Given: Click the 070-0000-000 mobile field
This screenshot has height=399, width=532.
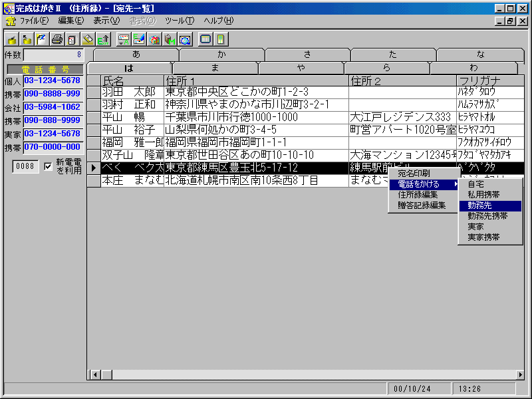Looking at the screenshot, I should [53, 148].
